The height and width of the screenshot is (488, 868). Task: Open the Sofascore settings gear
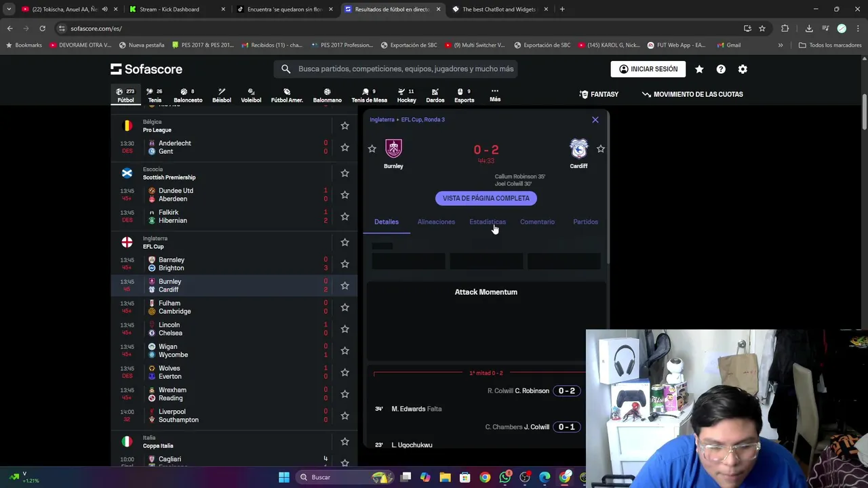pyautogui.click(x=743, y=69)
